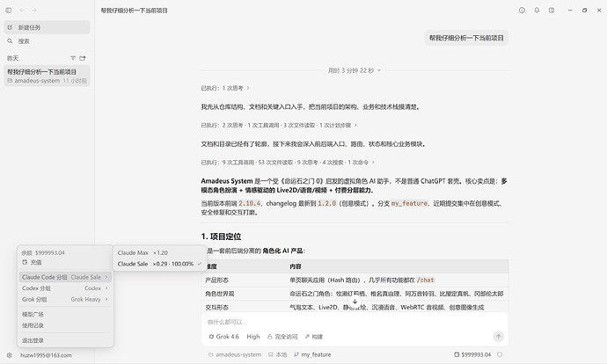Viewport: 607px width, 364px height.
Task: Click the my_feature inline code in response
Action: [x=409, y=203]
